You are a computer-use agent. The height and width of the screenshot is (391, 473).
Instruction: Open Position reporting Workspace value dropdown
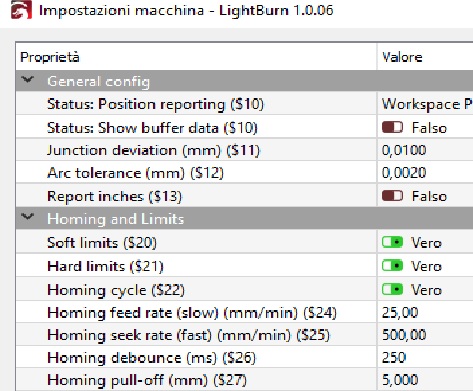[425, 104]
